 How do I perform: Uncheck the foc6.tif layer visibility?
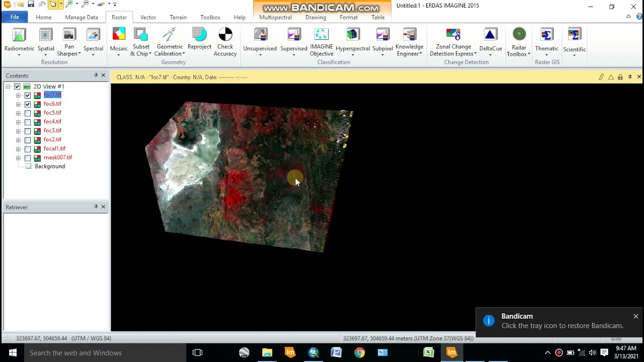click(x=28, y=104)
